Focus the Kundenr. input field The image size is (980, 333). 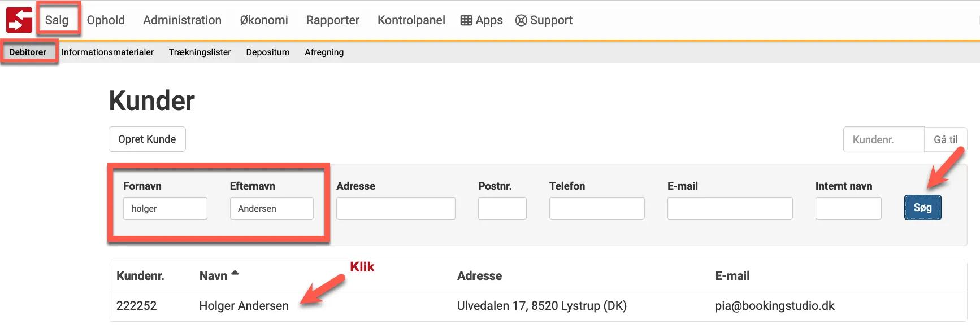point(883,139)
